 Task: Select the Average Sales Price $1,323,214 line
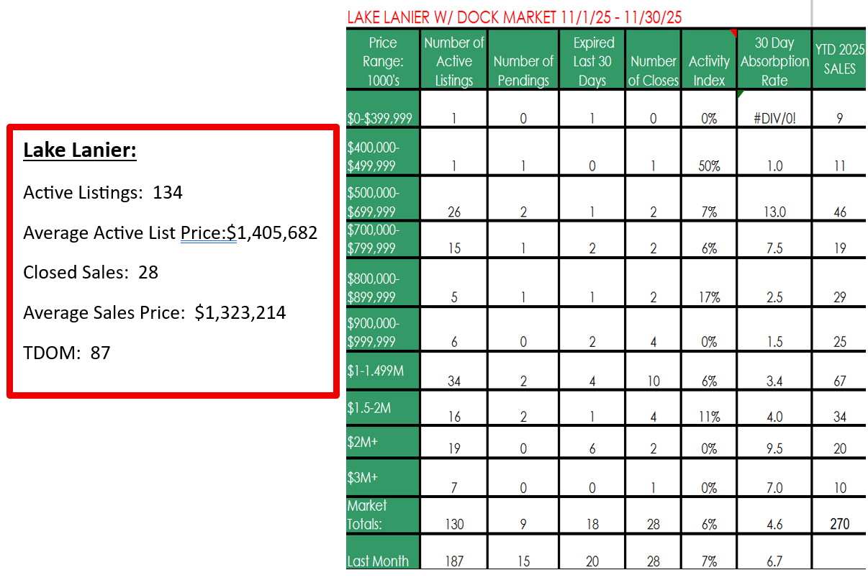(154, 312)
